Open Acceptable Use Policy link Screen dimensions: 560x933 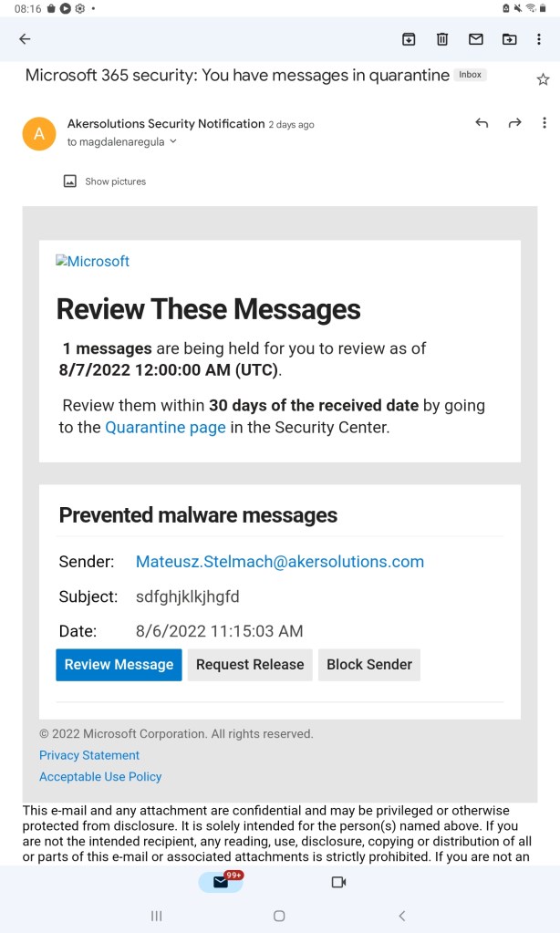(x=100, y=777)
